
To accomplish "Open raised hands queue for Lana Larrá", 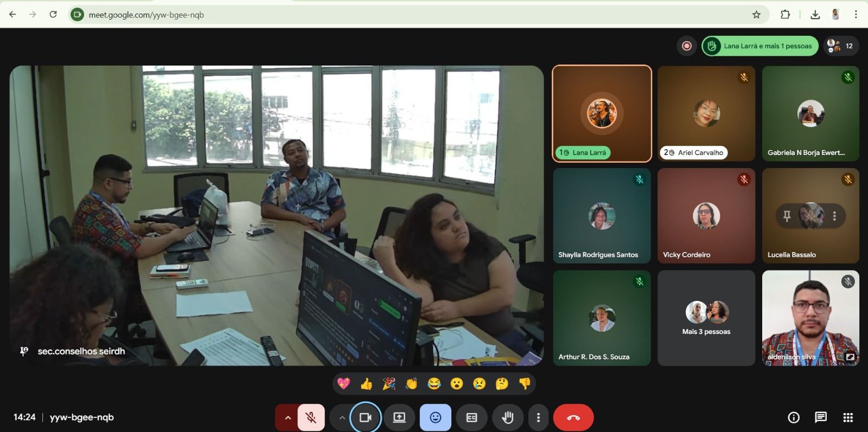I will pyautogui.click(x=759, y=46).
